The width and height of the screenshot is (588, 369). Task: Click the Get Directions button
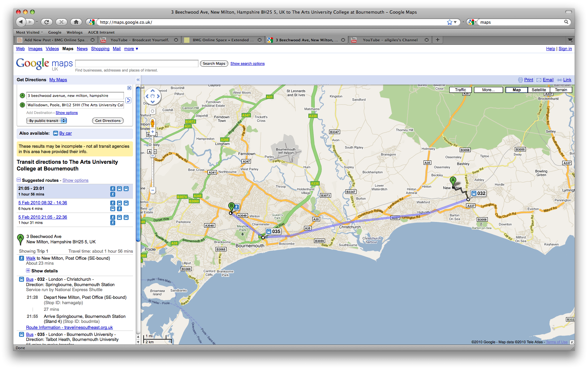coord(108,121)
